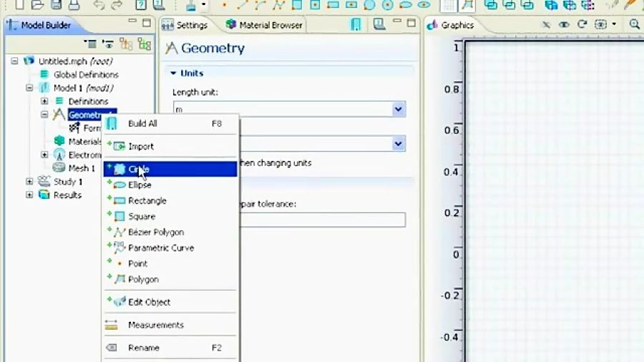Viewport: 644px width, 362px height.
Task: Open help icon in Settings header
Action: [x=379, y=24]
